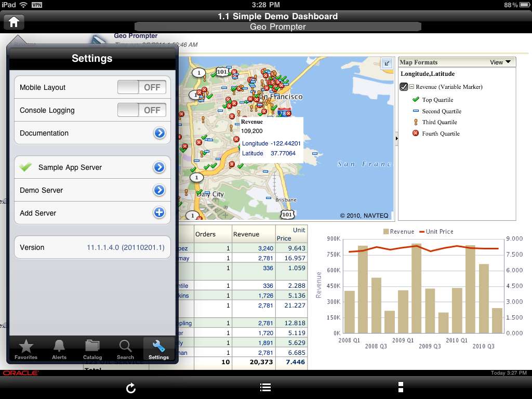Click the Today 3:27 PM timestamp

pos(509,373)
